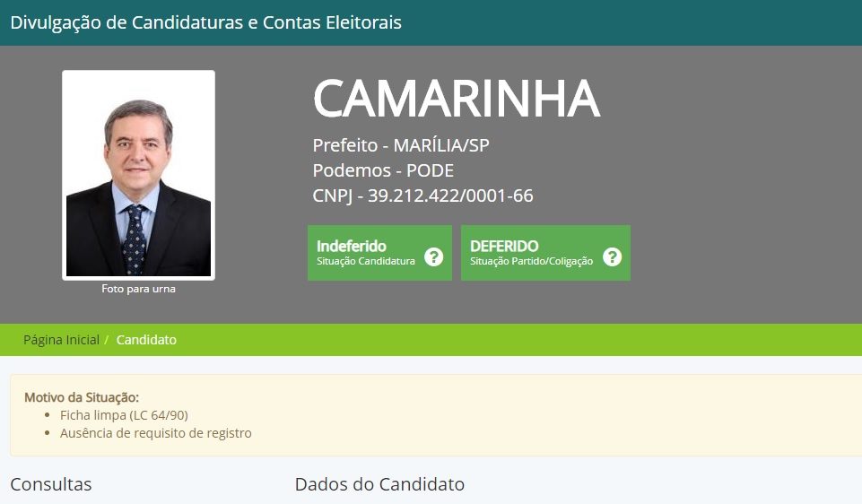Screen dimensions: 862x504
Task: Select the Candidato breadcrumb item
Action: click(x=146, y=340)
